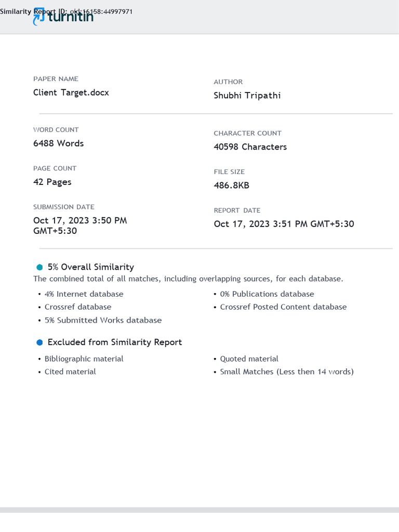Viewport: 399px width, 532px height.
Task: Click the Bibliographic material exclusion item
Action: [84, 359]
